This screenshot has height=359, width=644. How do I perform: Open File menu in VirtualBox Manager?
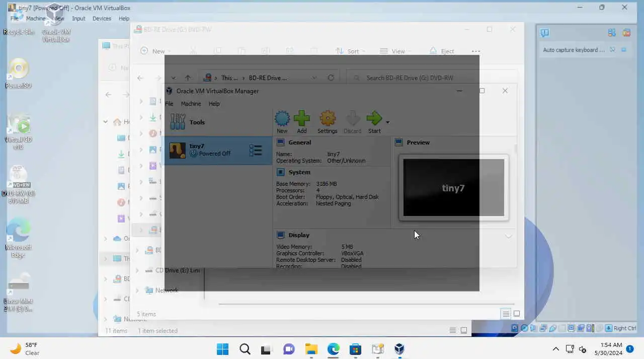tap(169, 104)
